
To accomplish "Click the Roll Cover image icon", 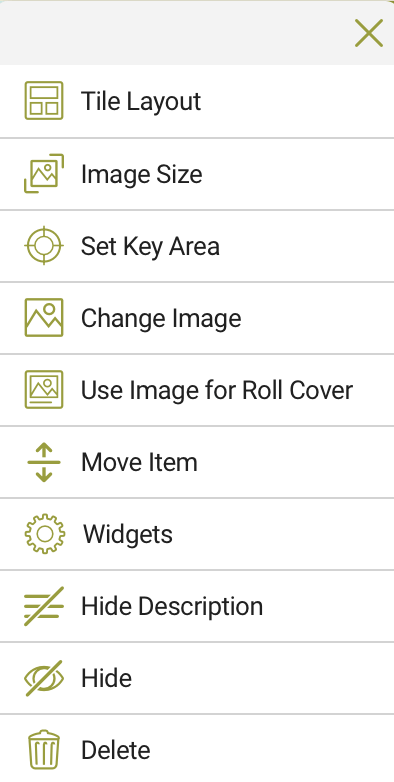I will 44,389.
